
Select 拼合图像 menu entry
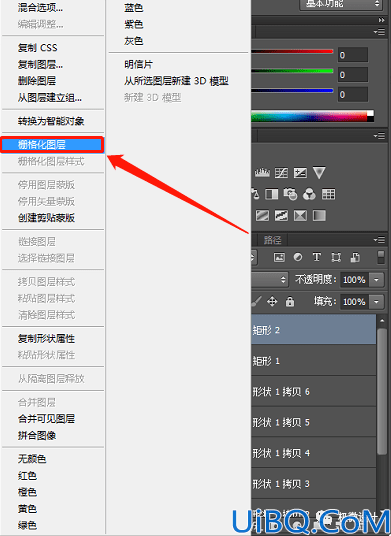[37, 436]
